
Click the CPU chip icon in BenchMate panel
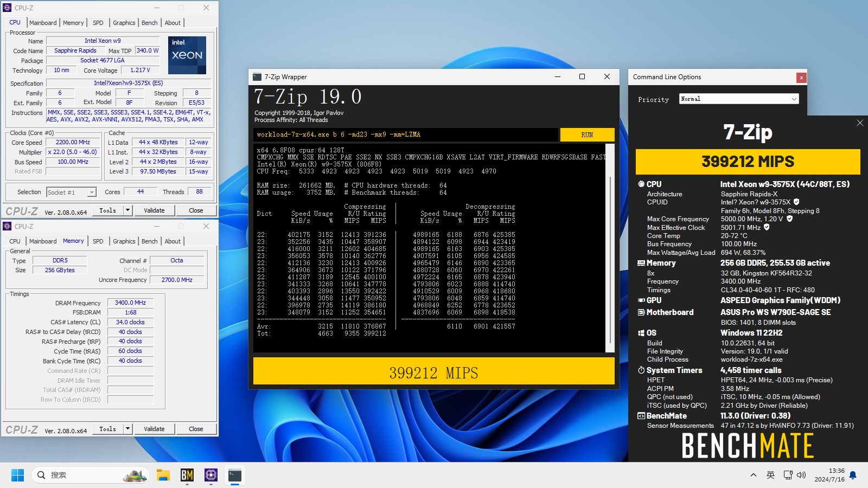tap(641, 184)
